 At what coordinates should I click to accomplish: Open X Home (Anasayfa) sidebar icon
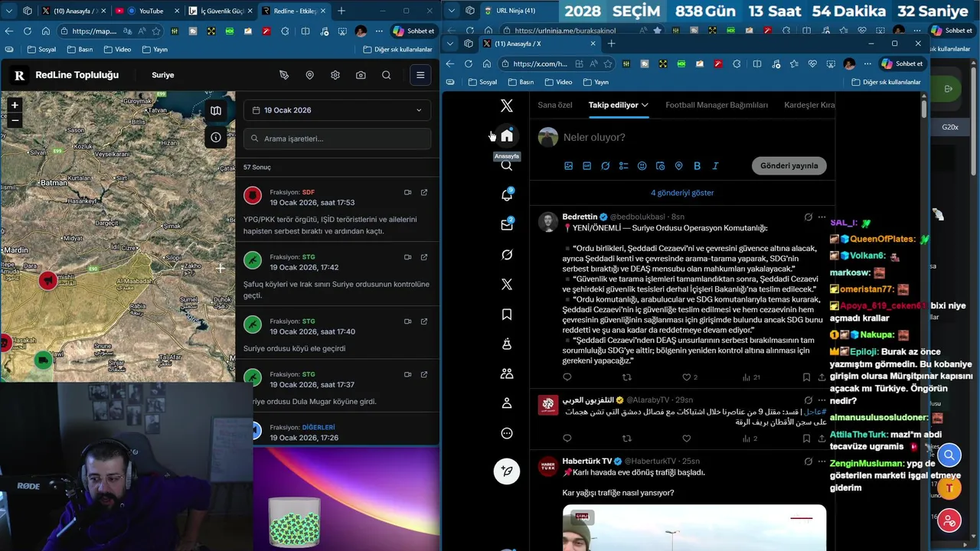pyautogui.click(x=506, y=136)
